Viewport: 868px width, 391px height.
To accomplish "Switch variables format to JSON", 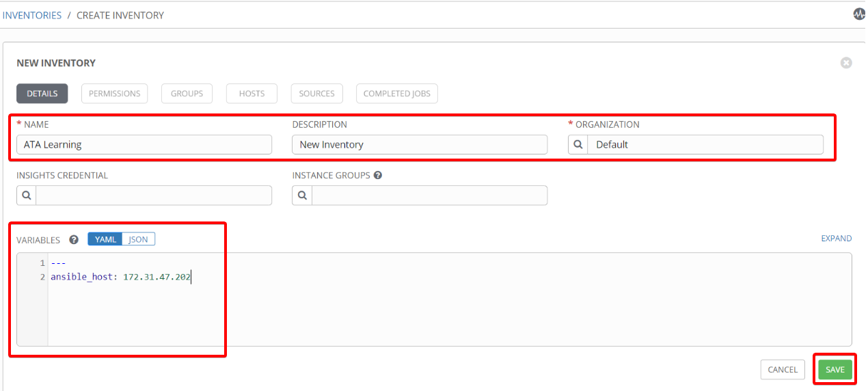I will tap(139, 239).
